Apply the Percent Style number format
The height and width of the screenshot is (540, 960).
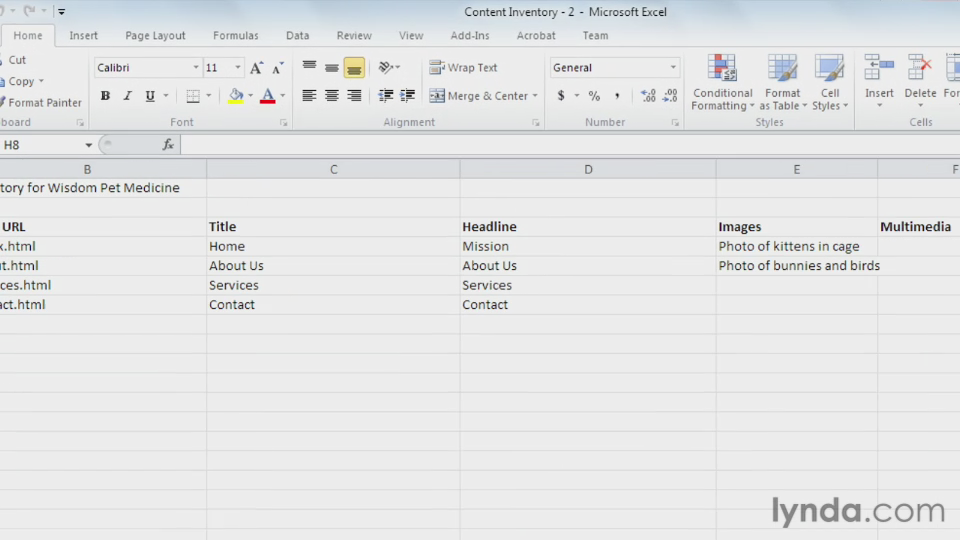pyautogui.click(x=594, y=96)
